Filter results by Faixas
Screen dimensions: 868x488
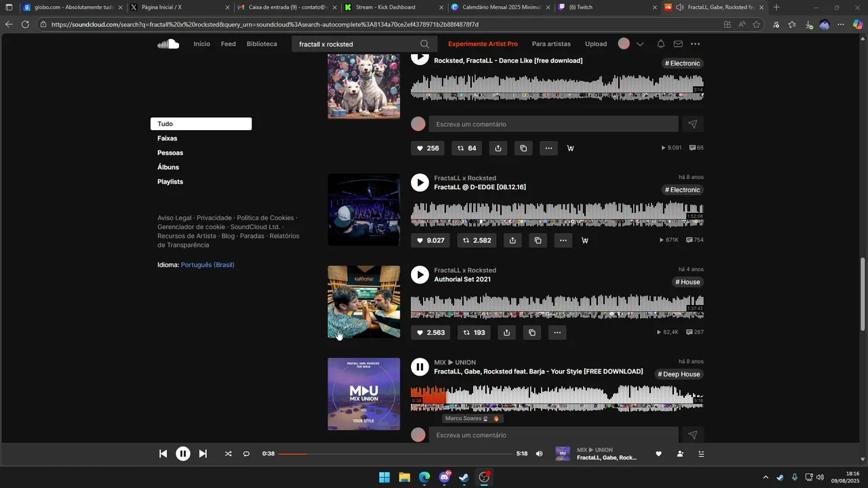pyautogui.click(x=167, y=138)
